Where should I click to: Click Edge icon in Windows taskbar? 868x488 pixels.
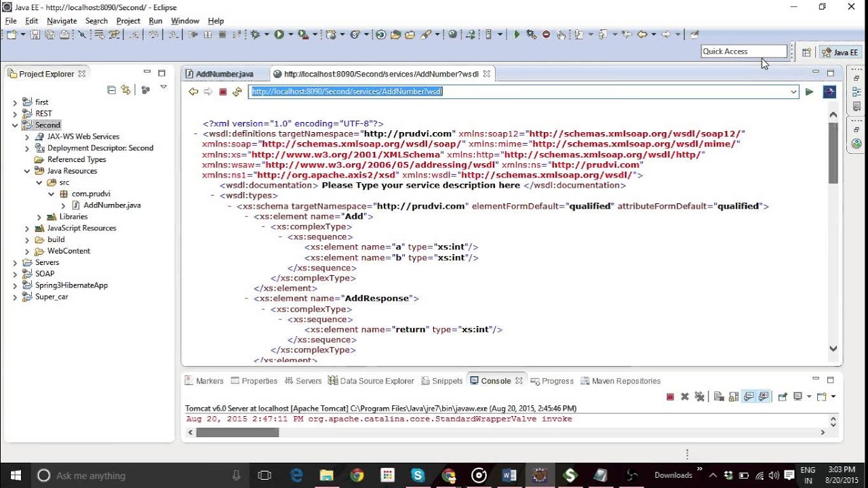[x=297, y=475]
